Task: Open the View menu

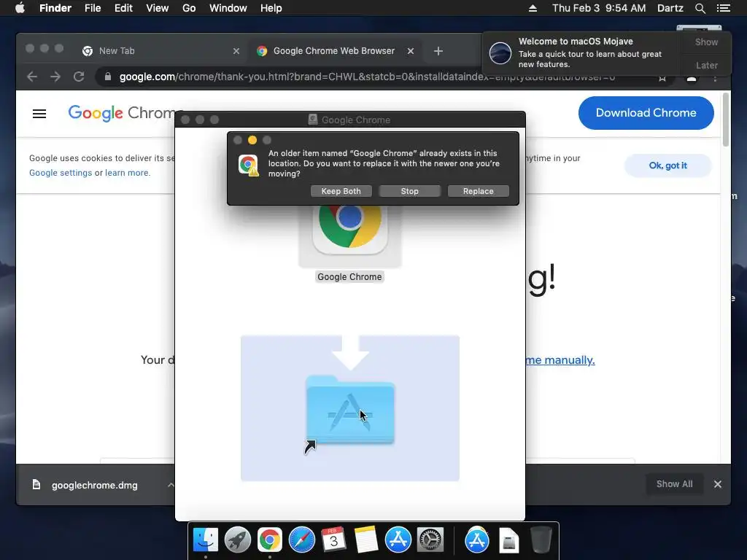Action: (x=158, y=8)
